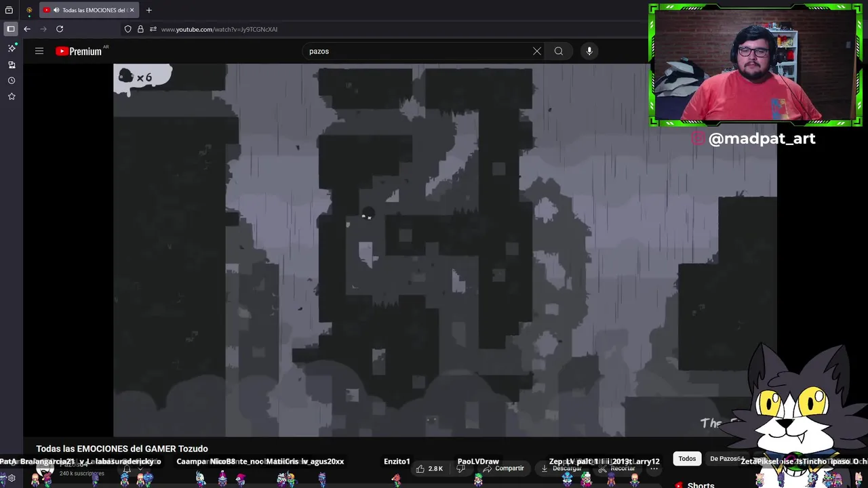Viewport: 868px width, 488px height.
Task: Open the workspaces icon at top-left
Action: (9, 10)
